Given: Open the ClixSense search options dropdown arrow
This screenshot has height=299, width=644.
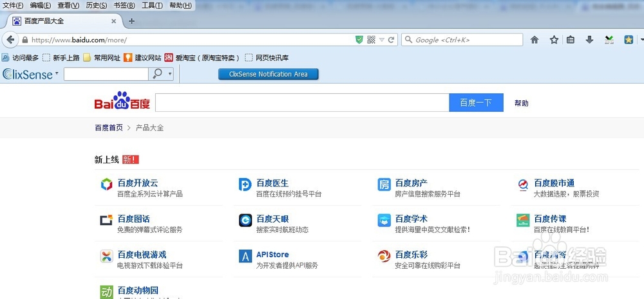Looking at the screenshot, I should point(170,74).
